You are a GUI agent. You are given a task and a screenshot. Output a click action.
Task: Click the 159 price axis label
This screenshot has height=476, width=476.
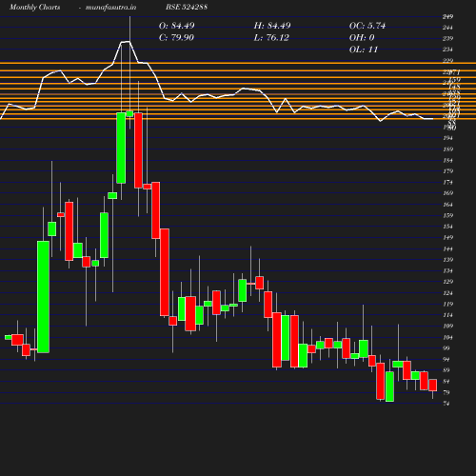tap(447, 215)
